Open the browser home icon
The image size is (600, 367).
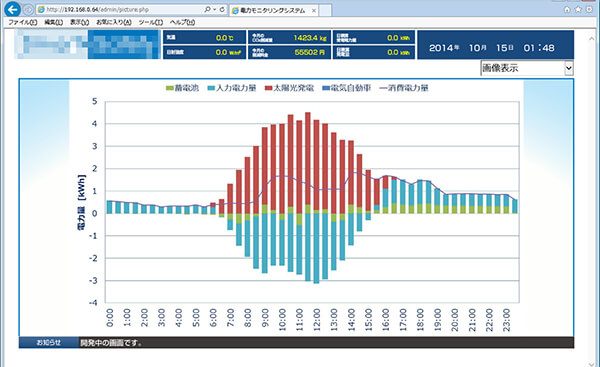click(567, 9)
